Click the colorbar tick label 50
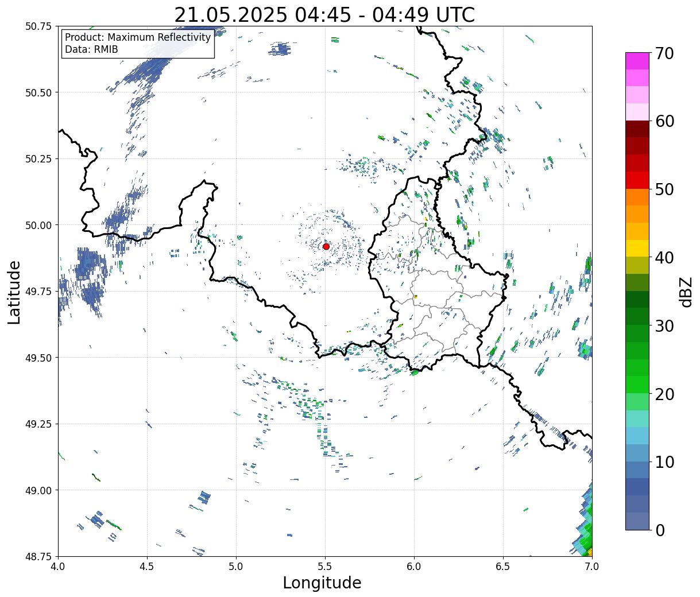 pyautogui.click(x=664, y=189)
